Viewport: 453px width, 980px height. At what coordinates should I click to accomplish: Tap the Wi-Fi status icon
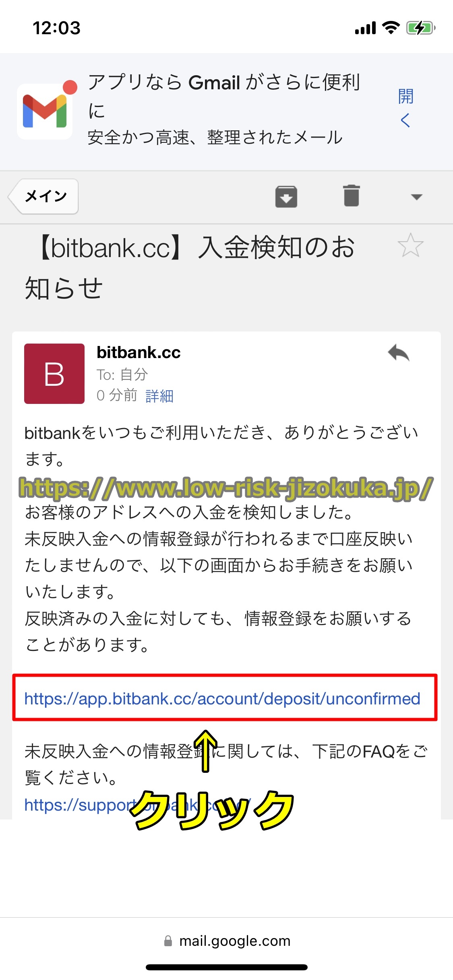coord(391,28)
